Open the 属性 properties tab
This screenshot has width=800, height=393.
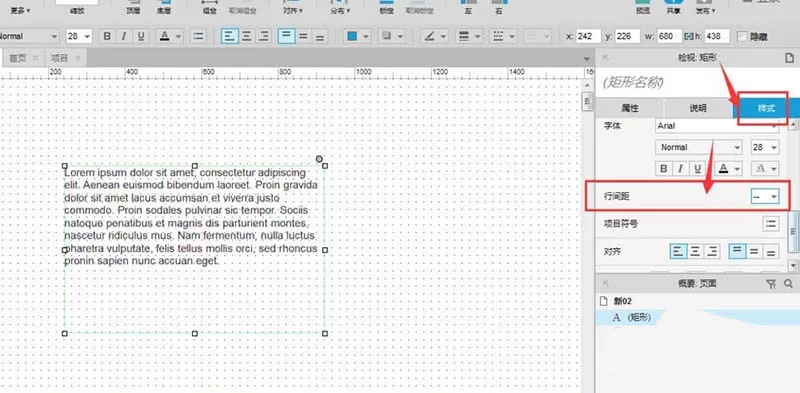[629, 108]
